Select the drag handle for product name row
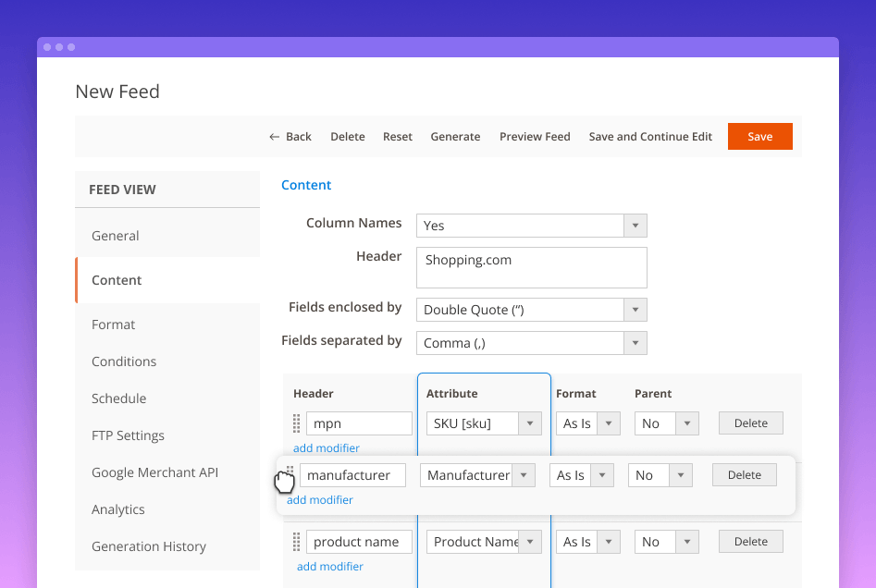The height and width of the screenshot is (588, 876). tap(296, 541)
